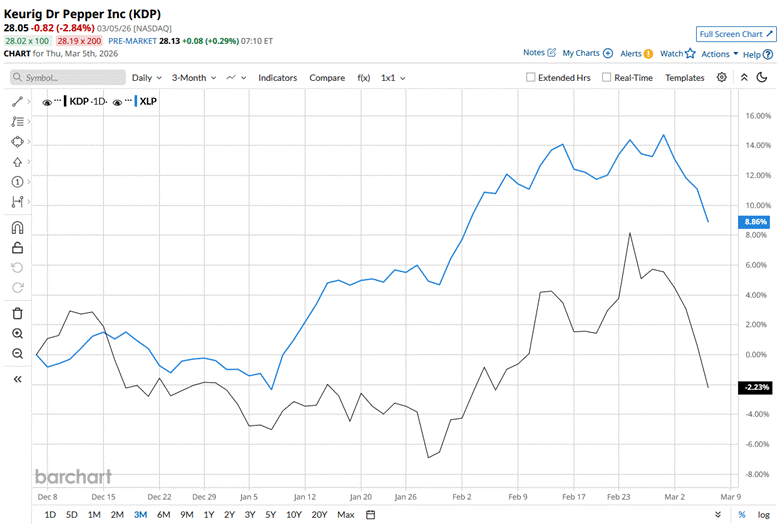
Task: Select the 1Y time range
Action: tap(209, 515)
